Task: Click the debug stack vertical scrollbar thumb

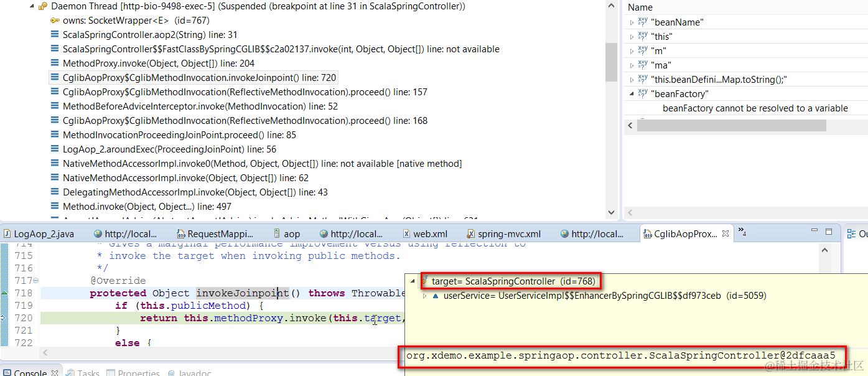Action: (x=611, y=62)
